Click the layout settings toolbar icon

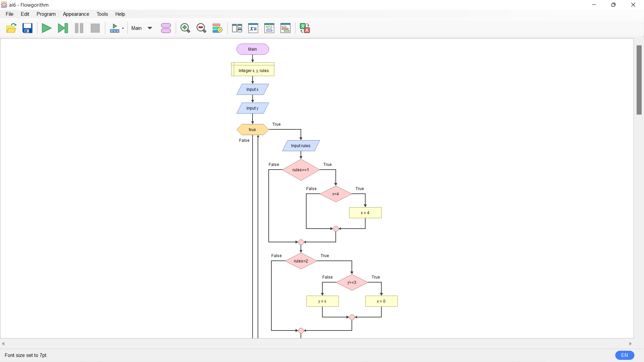[x=217, y=28]
